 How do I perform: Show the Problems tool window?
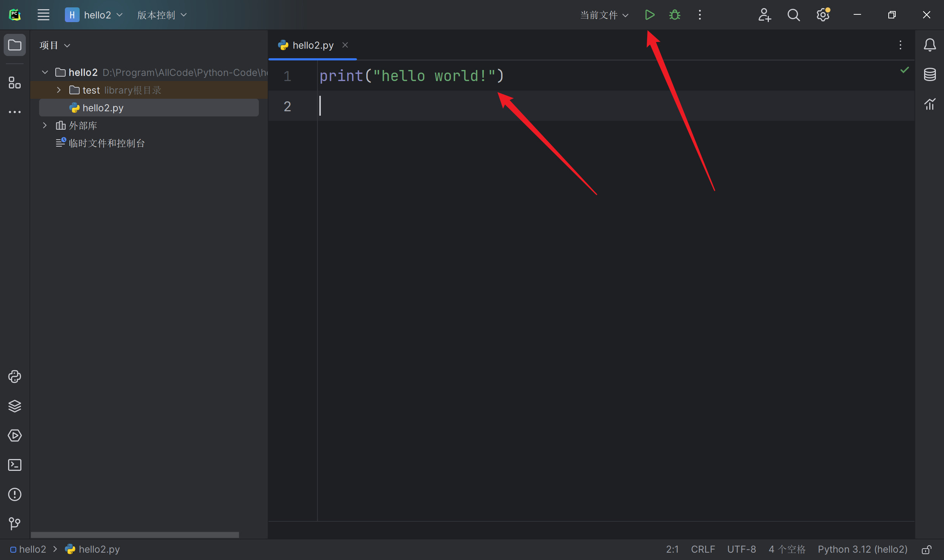click(15, 494)
